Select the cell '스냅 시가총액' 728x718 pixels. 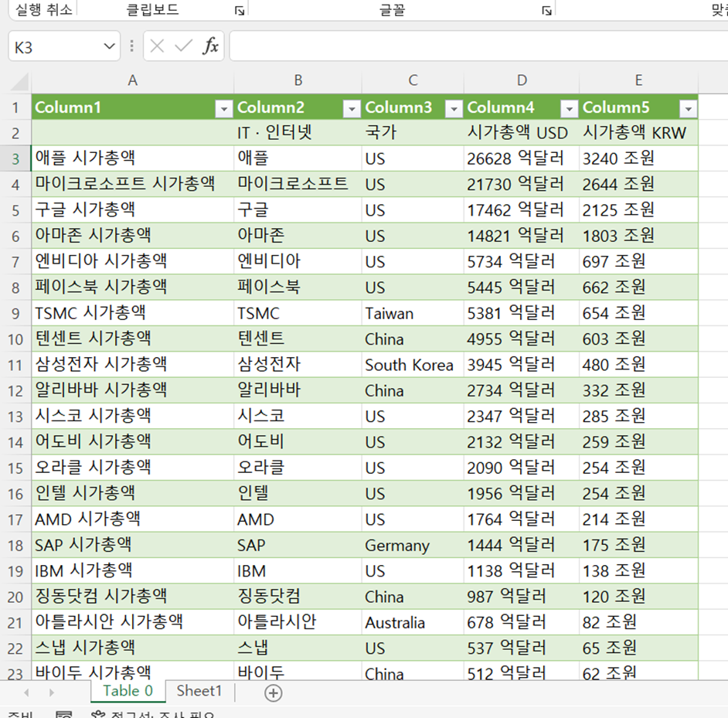[x=133, y=648]
